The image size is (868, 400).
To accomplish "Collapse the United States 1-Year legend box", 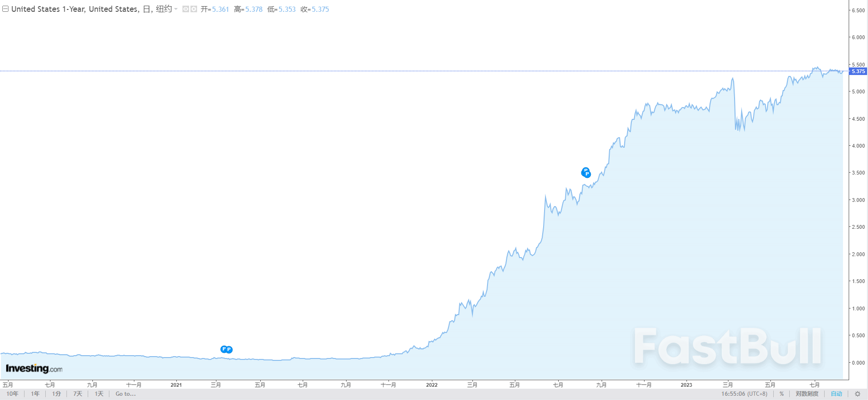I will pos(6,9).
